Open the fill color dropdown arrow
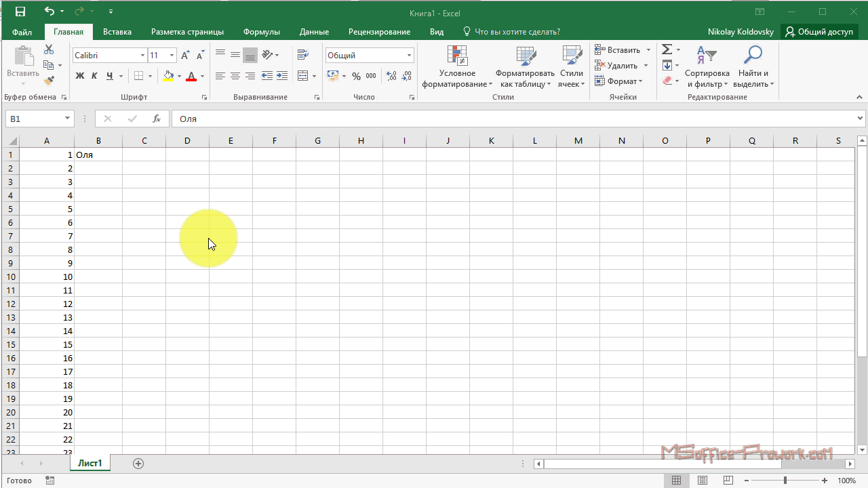This screenshot has height=488, width=868. click(178, 76)
